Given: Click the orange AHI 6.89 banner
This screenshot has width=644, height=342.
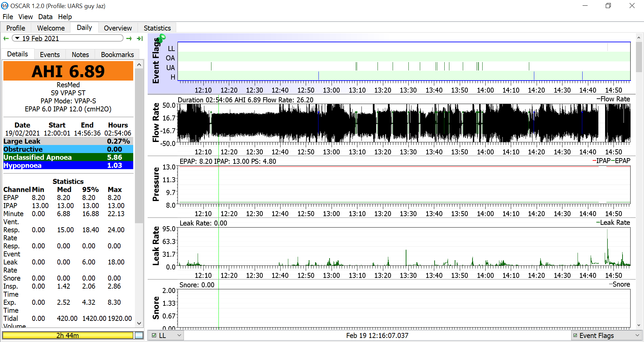Looking at the screenshot, I should coord(68,71).
